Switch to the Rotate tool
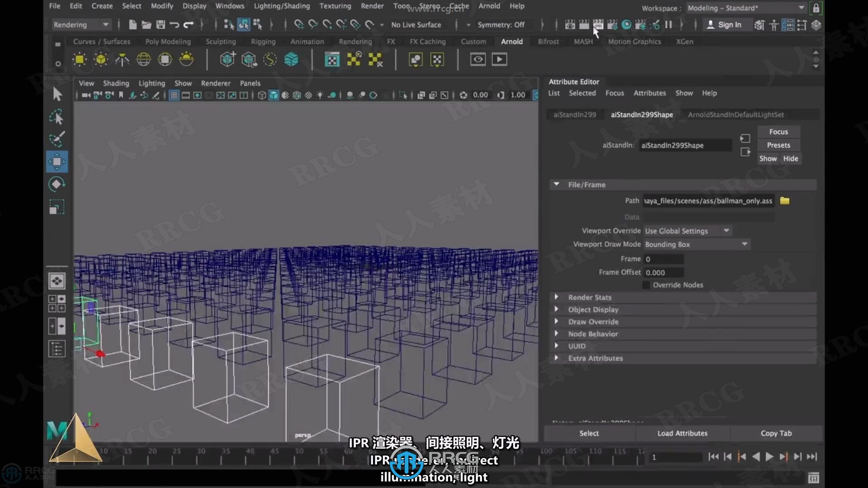The image size is (868, 488). point(57,184)
